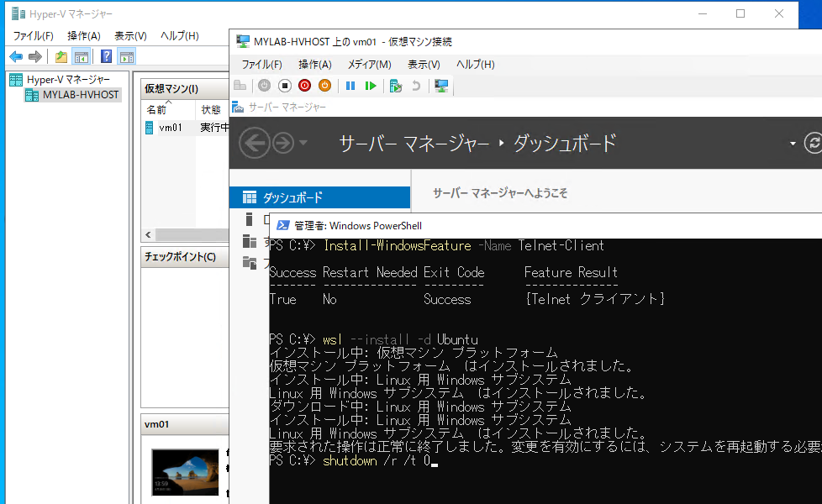Image resolution: width=822 pixels, height=504 pixels.
Task: Expand the Server Manager navigation dropdown arrow
Action: pos(792,143)
